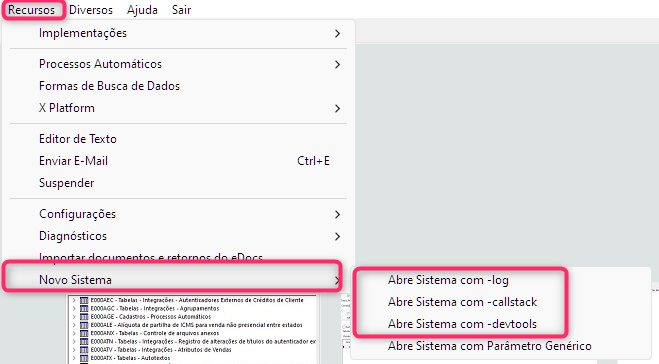This screenshot has width=659, height=364.
Task: Click Sair in the menu bar
Action: click(181, 10)
